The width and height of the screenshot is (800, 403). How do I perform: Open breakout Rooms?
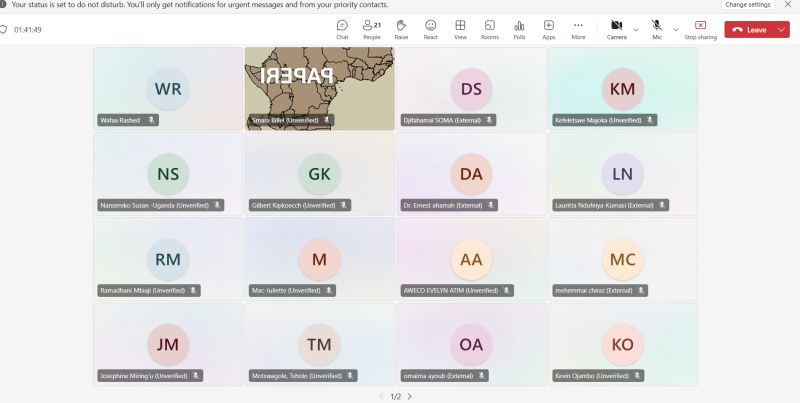(x=490, y=30)
